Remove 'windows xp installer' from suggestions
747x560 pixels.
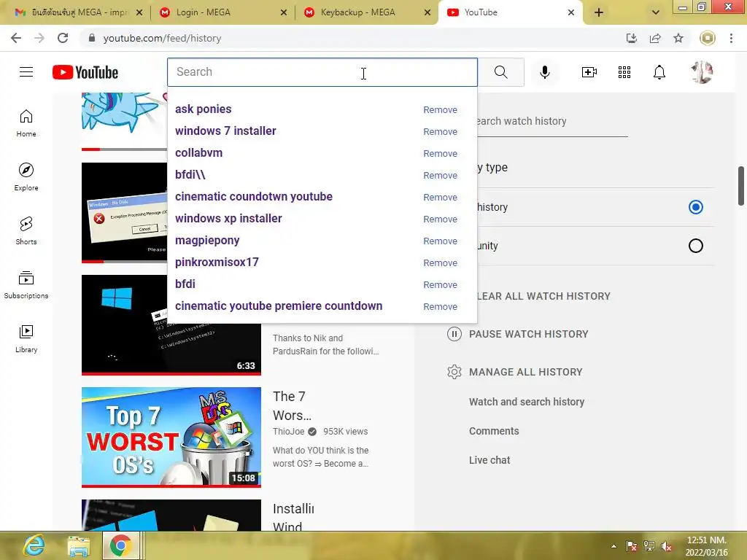440,219
